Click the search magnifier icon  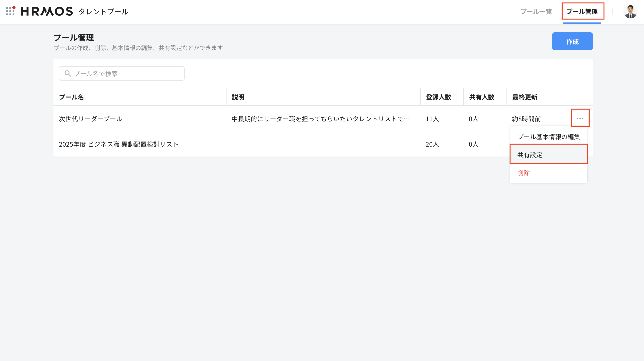[67, 73]
